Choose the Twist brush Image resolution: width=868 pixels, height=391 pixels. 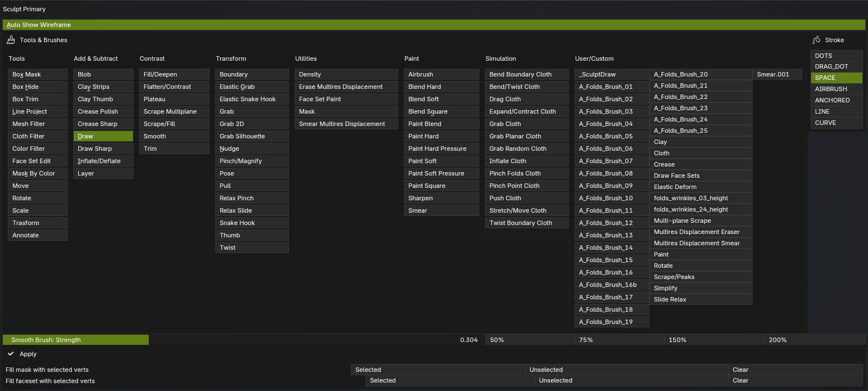252,248
